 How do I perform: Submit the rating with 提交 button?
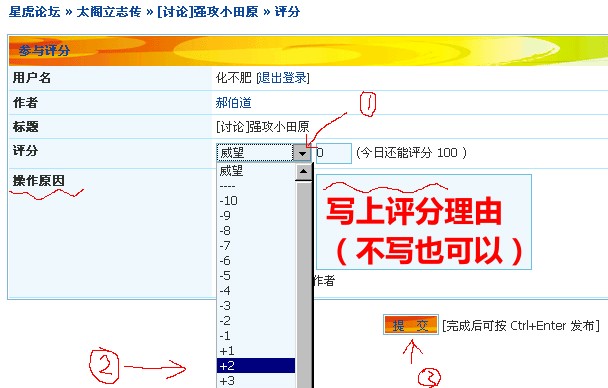coord(411,325)
